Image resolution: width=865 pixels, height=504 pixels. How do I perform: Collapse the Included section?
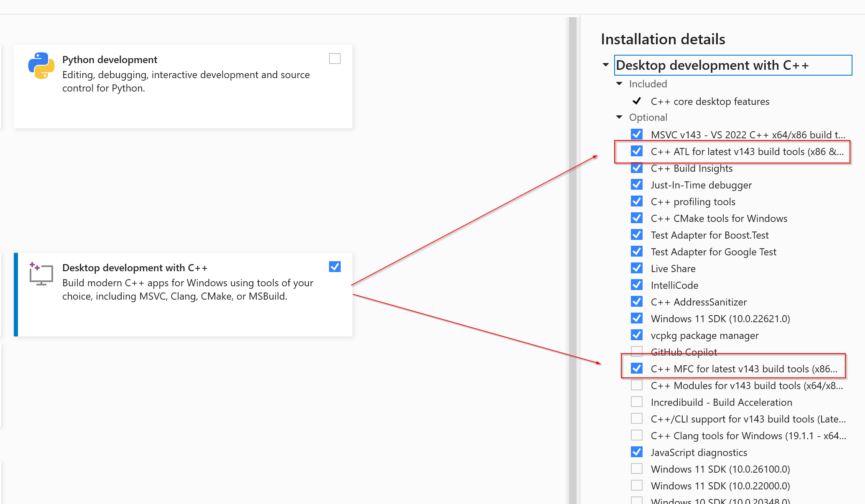[x=619, y=84]
